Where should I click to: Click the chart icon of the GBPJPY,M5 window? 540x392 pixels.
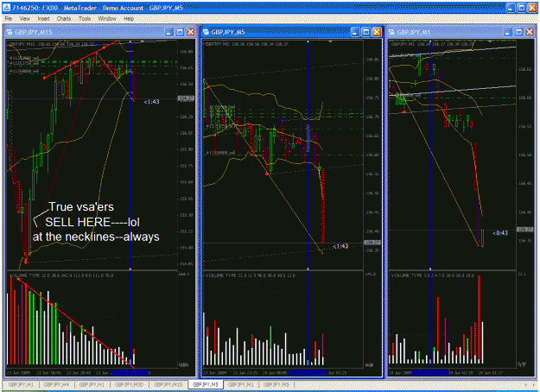click(x=206, y=32)
